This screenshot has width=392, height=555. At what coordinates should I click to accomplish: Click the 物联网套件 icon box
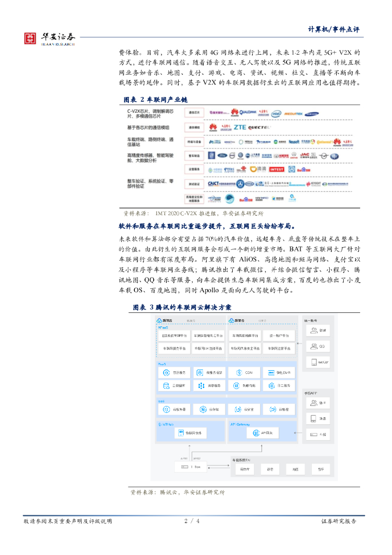coord(190,433)
